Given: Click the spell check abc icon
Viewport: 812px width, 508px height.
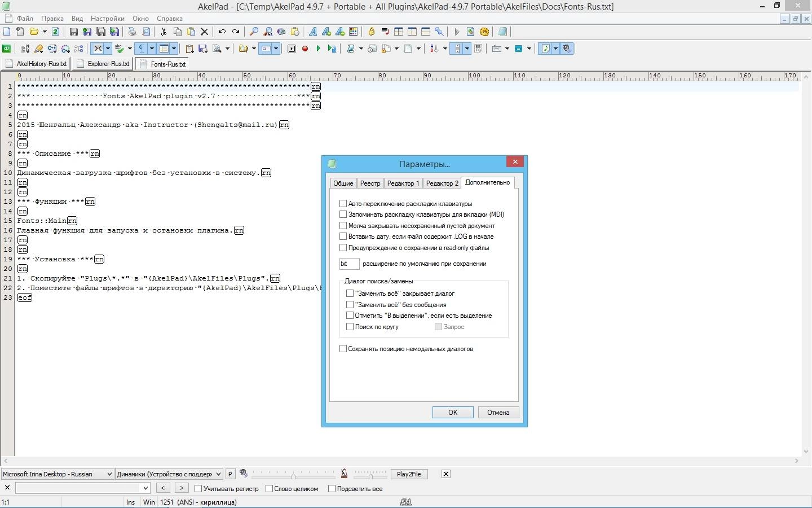Looking at the screenshot, I should [x=120, y=49].
